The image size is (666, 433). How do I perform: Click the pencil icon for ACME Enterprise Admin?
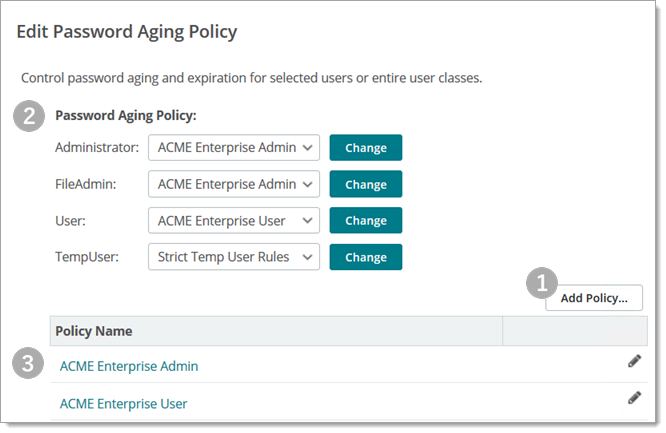[x=634, y=361]
